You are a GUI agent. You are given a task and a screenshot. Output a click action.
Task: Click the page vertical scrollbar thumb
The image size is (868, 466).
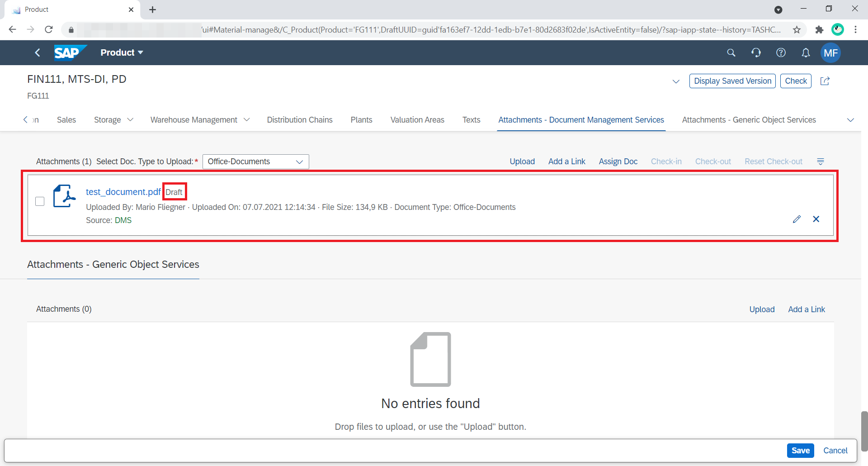tap(864, 431)
